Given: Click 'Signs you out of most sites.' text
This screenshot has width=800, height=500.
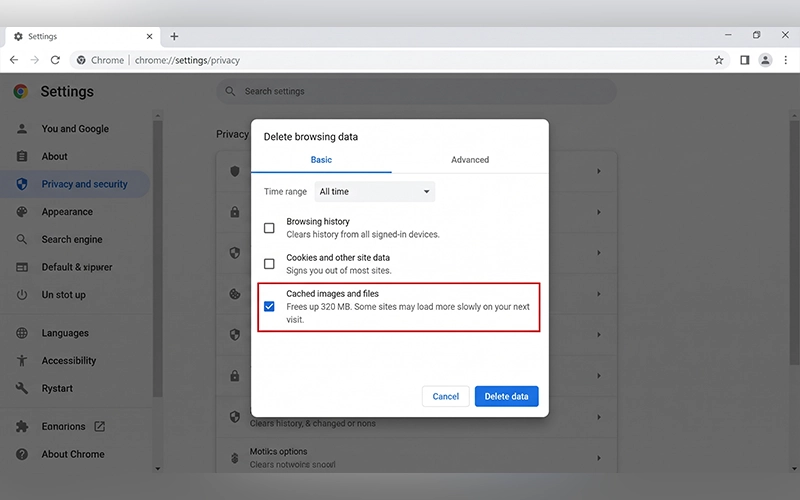Looking at the screenshot, I should 339,270.
